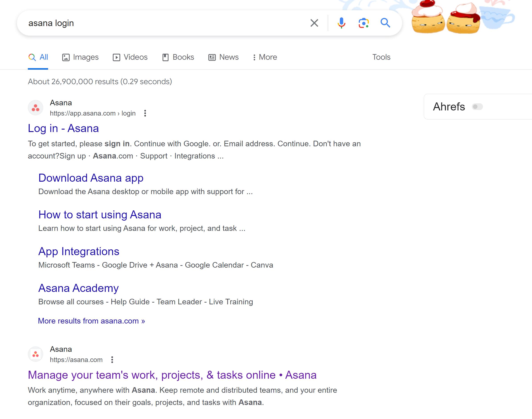Switch to the Images tab

click(80, 57)
